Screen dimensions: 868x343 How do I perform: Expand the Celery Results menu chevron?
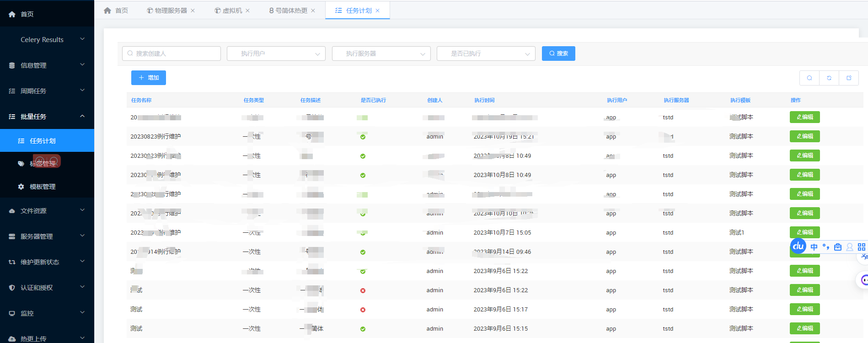point(82,39)
